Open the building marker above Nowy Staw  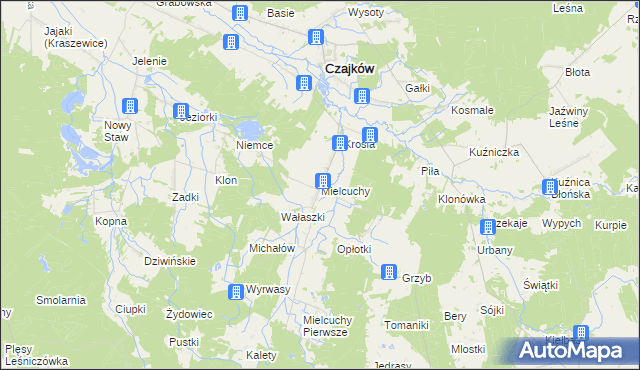point(130,106)
